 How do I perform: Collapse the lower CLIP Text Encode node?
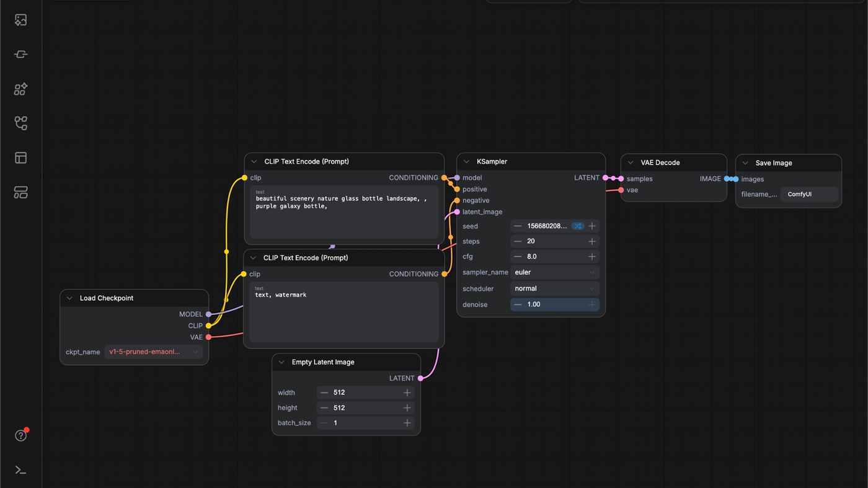(x=253, y=258)
